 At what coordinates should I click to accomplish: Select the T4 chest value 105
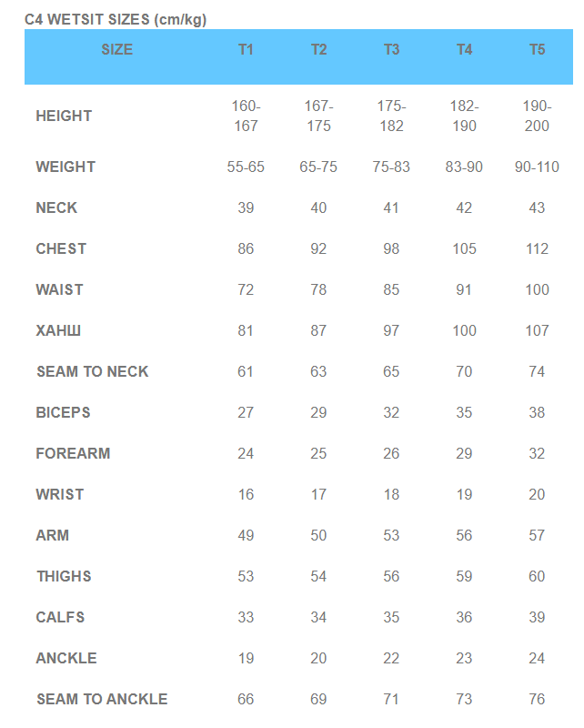[x=464, y=249]
